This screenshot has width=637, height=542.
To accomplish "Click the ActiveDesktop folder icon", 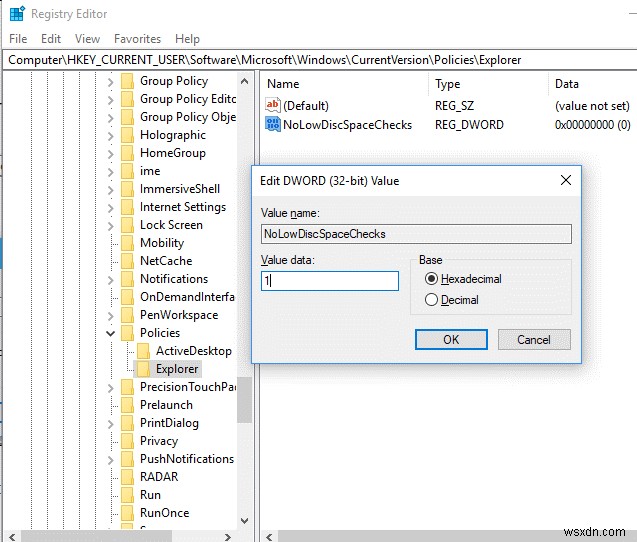I will pos(143,351).
